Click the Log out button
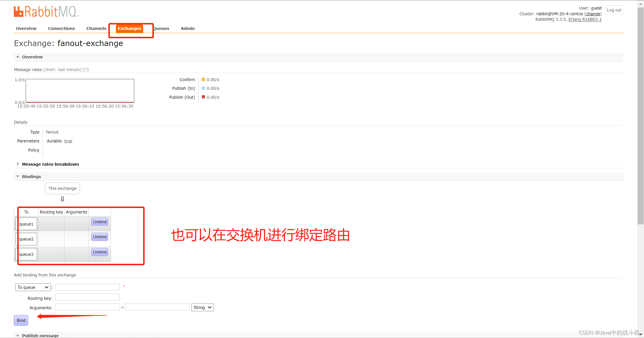644x338 pixels. point(614,10)
